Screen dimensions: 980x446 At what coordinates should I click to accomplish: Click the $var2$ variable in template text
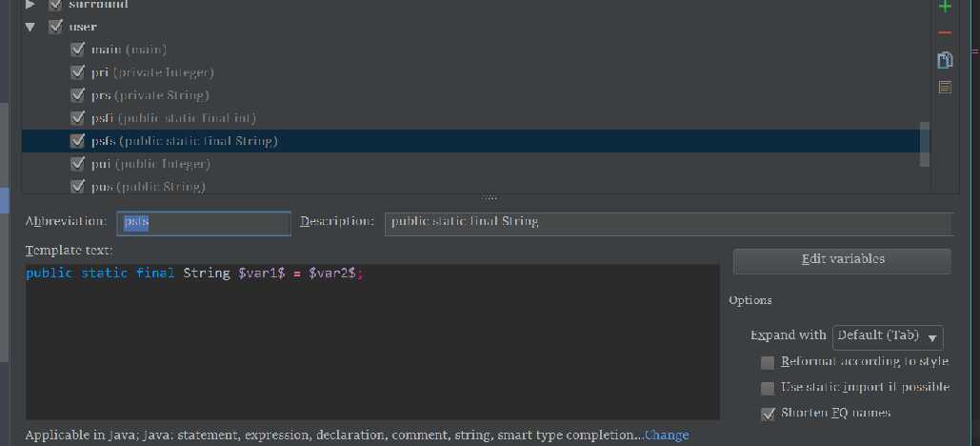point(332,274)
